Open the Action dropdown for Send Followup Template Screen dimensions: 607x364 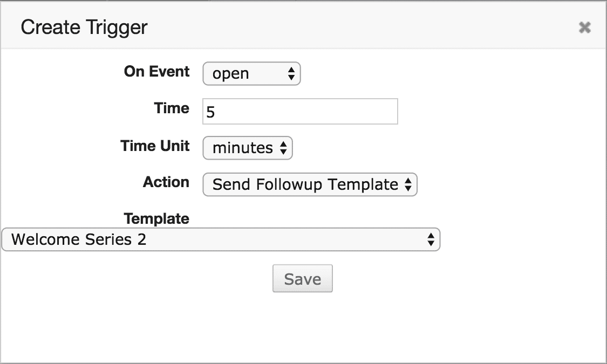point(309,185)
